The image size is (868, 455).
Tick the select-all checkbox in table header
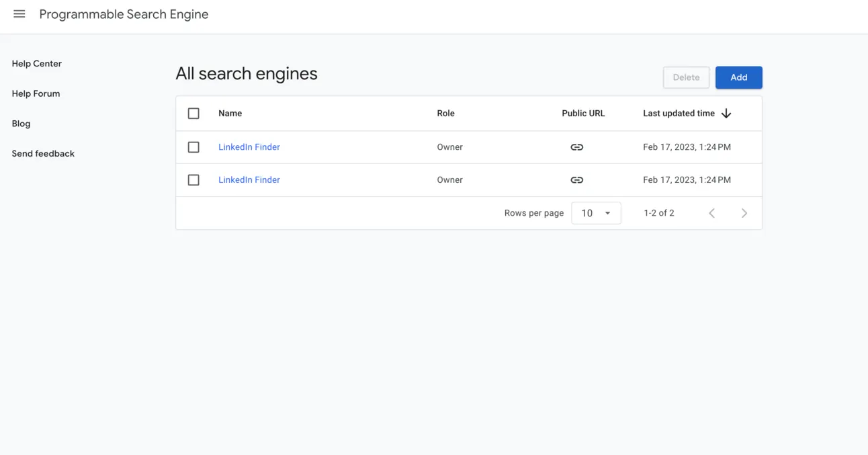[193, 114]
